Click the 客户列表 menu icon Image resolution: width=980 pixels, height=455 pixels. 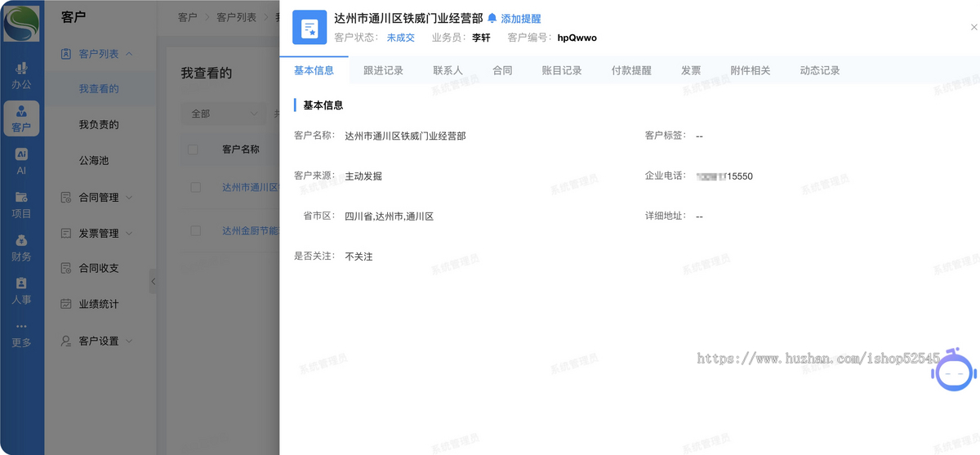tap(67, 54)
